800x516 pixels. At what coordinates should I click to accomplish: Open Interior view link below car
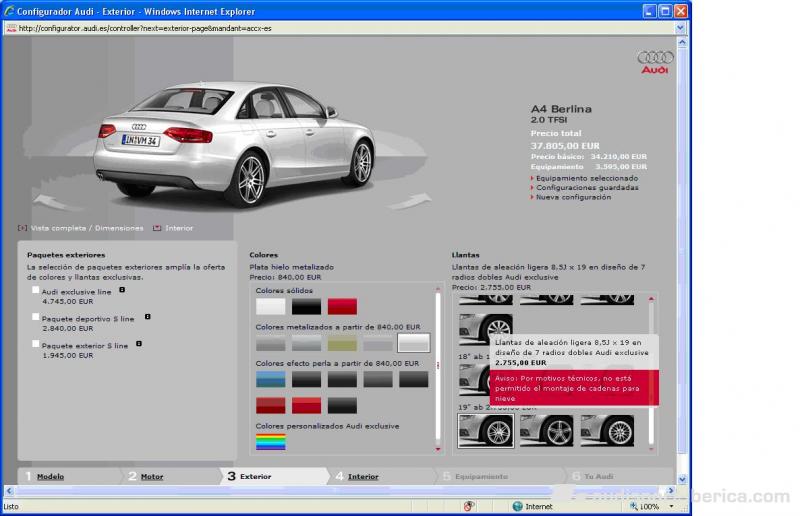pyautogui.click(x=179, y=228)
